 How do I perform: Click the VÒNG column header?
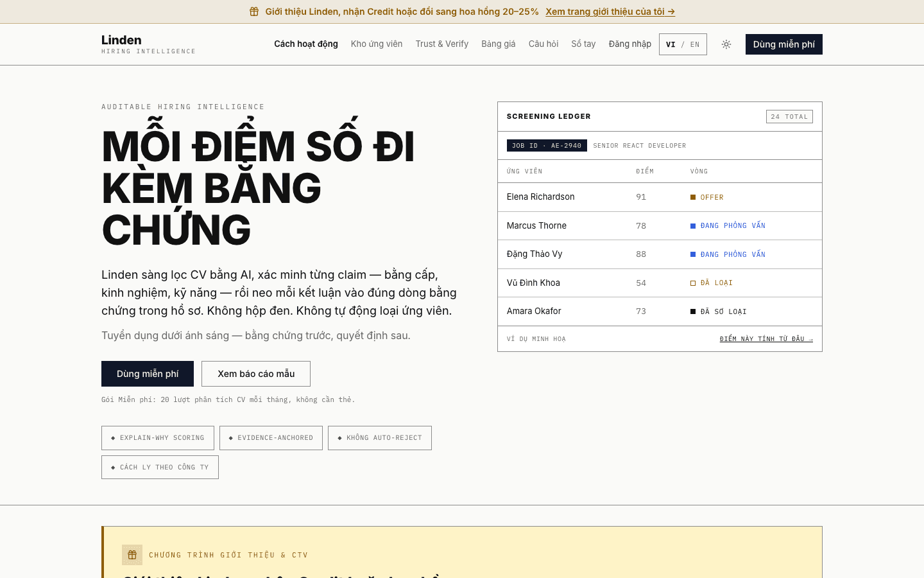(x=699, y=171)
